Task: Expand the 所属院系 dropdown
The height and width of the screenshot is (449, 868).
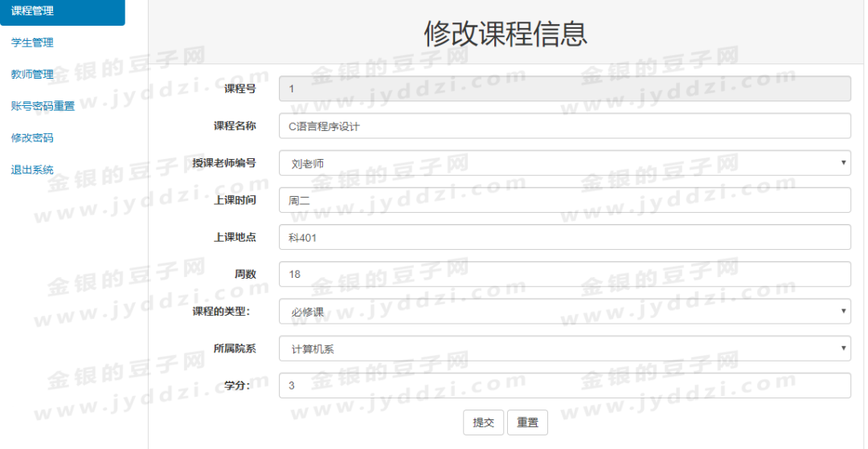Action: [x=565, y=349]
